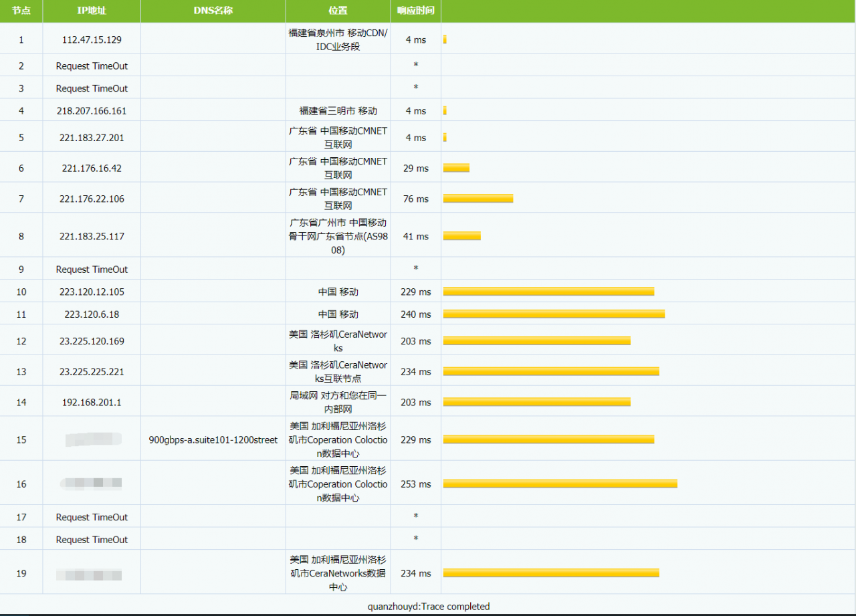The width and height of the screenshot is (856, 616).
Task: Click IP 221.176.22.106 on node 7
Action: 91,198
